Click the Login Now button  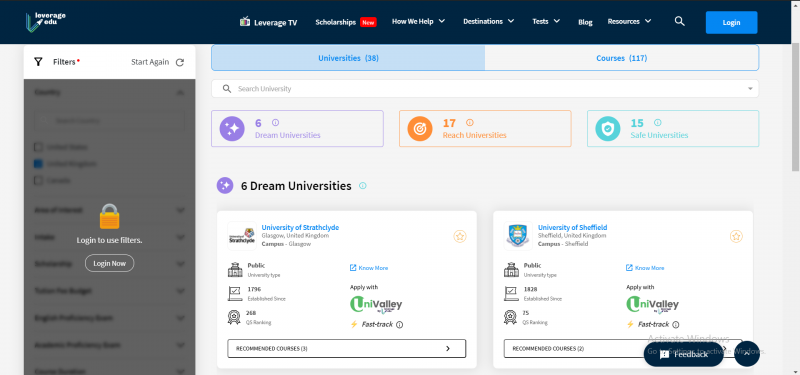coord(109,263)
